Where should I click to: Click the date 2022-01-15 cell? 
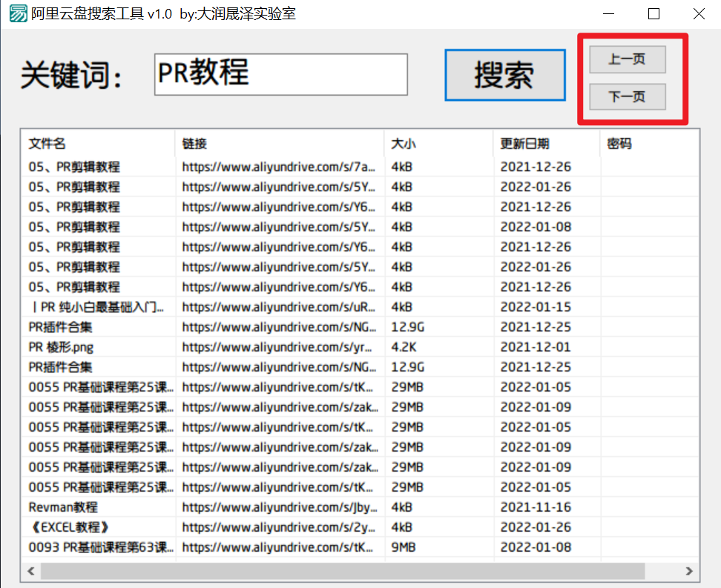(x=536, y=307)
